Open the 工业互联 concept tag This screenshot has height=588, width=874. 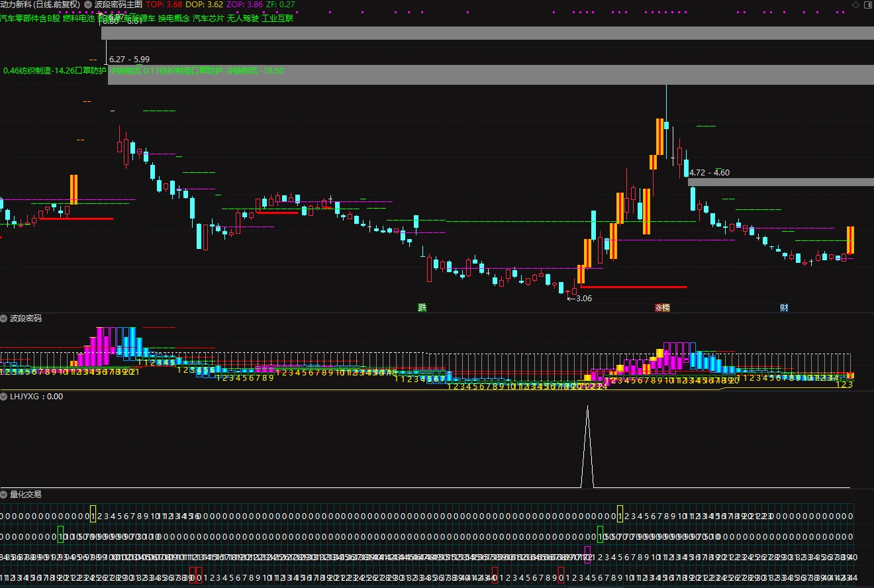(277, 19)
